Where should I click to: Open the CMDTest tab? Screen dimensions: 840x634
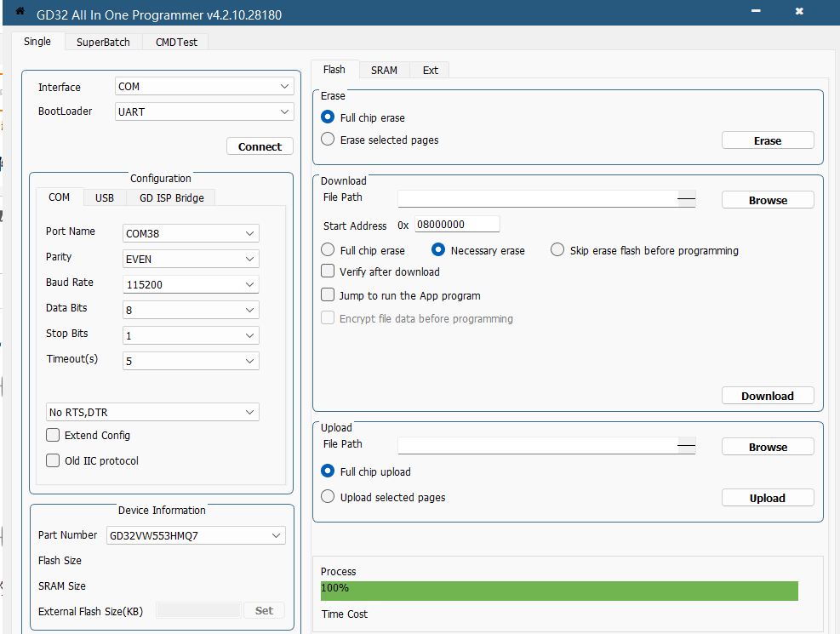(x=176, y=42)
